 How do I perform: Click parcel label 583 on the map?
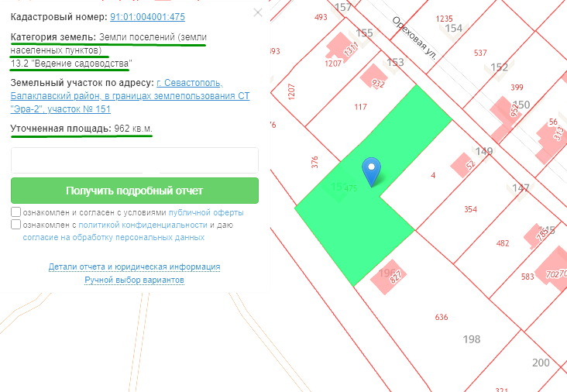[x=527, y=277]
